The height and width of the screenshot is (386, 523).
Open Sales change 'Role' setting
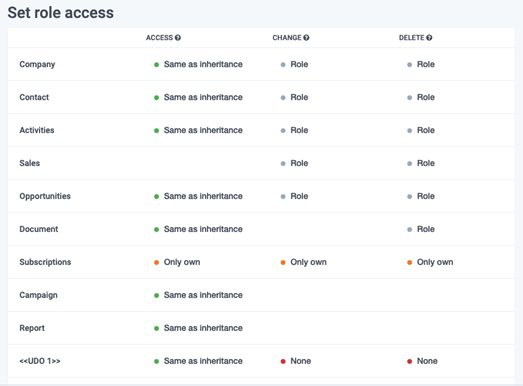point(295,163)
